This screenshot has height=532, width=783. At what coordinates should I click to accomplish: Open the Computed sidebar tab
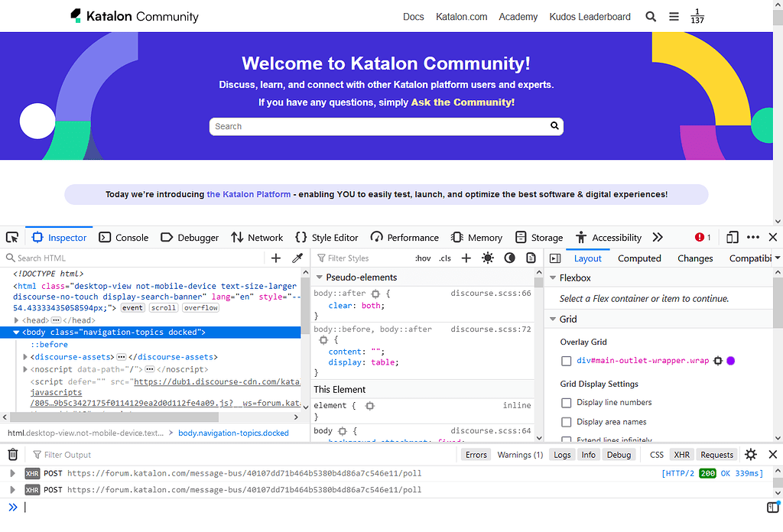639,258
